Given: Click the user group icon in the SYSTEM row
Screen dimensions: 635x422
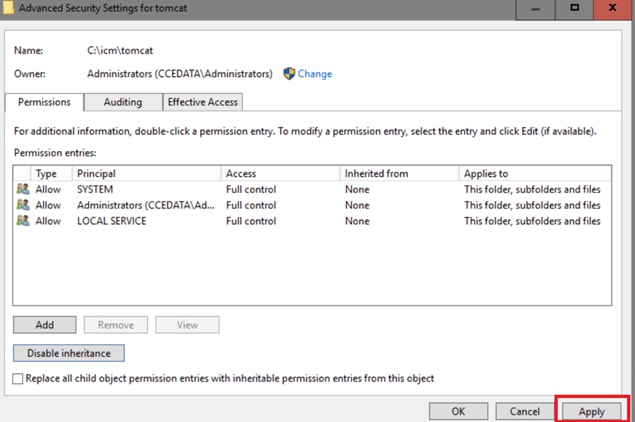Looking at the screenshot, I should coord(23,189).
